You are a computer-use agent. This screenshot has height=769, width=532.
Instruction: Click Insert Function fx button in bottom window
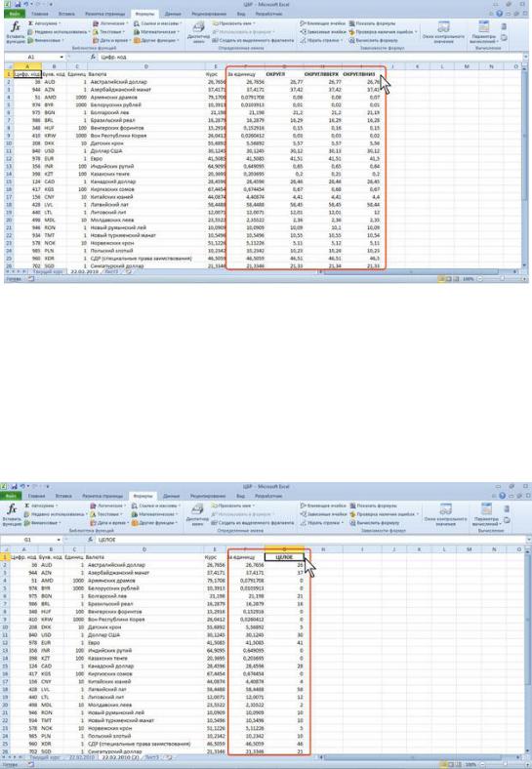(x=12, y=514)
